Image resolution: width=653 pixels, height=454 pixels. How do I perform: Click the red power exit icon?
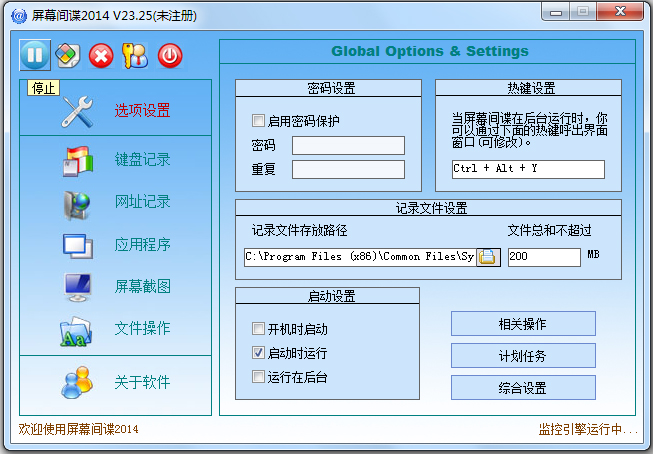tap(169, 56)
